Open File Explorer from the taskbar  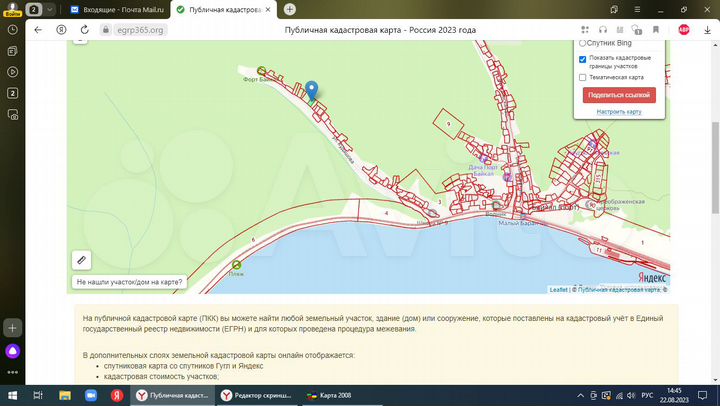(65, 395)
